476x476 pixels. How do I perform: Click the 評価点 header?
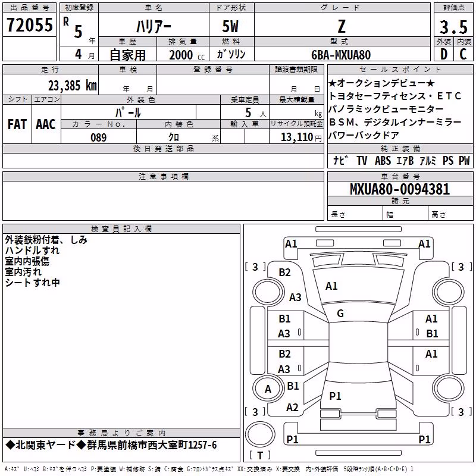[453, 8]
